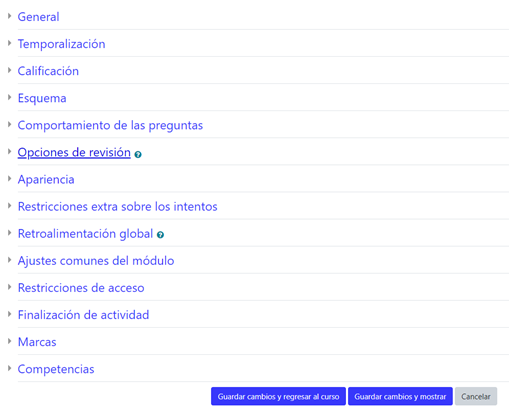This screenshot has width=509, height=409.
Task: Expand the Temporalización section arrow
Action: (9, 43)
